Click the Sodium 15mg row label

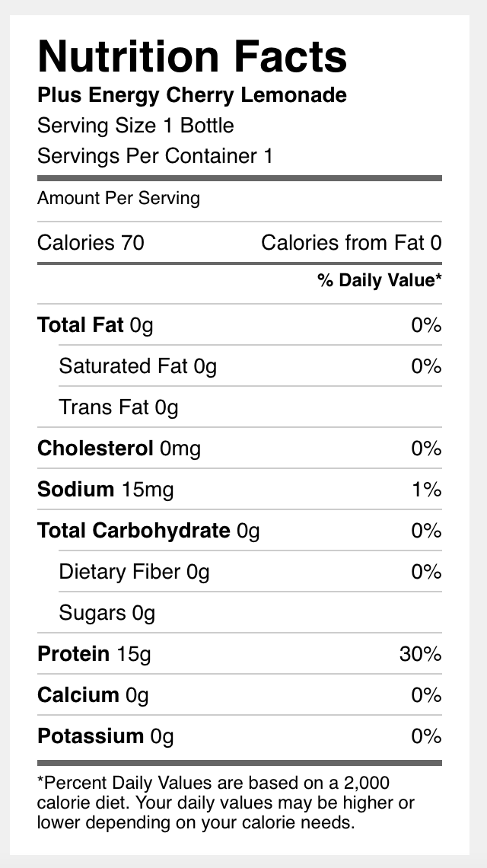pyautogui.click(x=105, y=490)
